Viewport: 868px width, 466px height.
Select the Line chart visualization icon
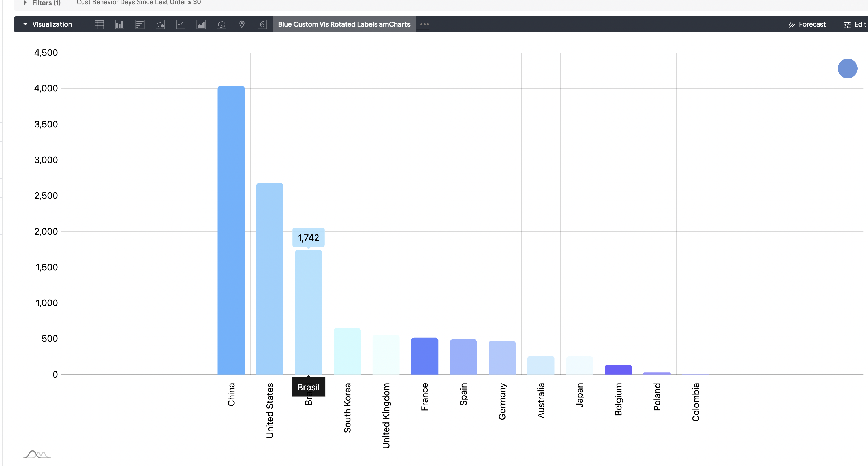(x=181, y=24)
